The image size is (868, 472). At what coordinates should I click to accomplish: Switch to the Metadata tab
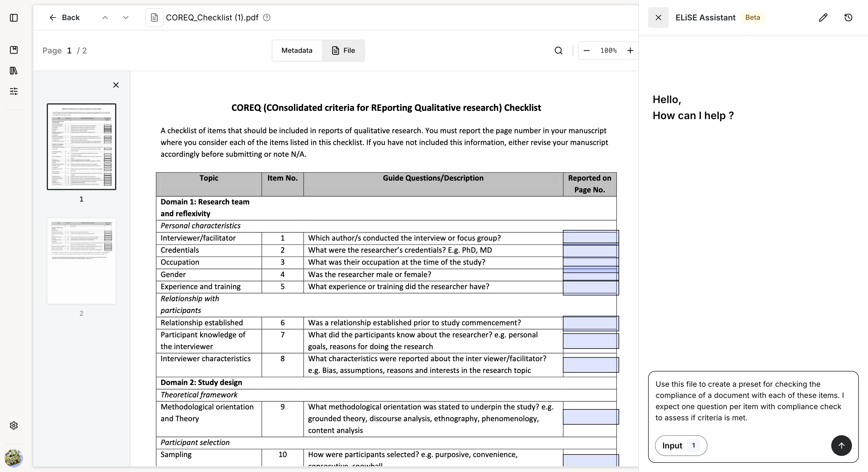297,51
